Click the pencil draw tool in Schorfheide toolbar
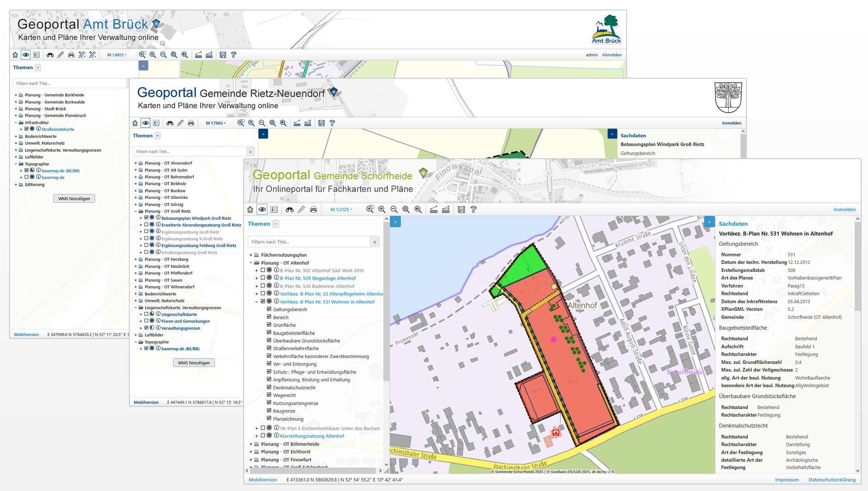 302,209
